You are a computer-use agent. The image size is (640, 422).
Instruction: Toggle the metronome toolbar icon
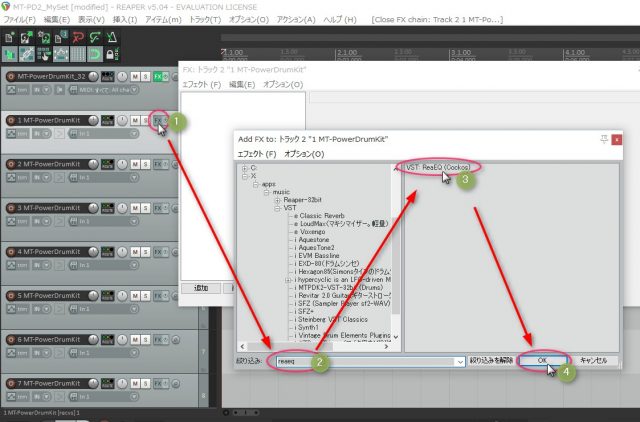[111, 38]
